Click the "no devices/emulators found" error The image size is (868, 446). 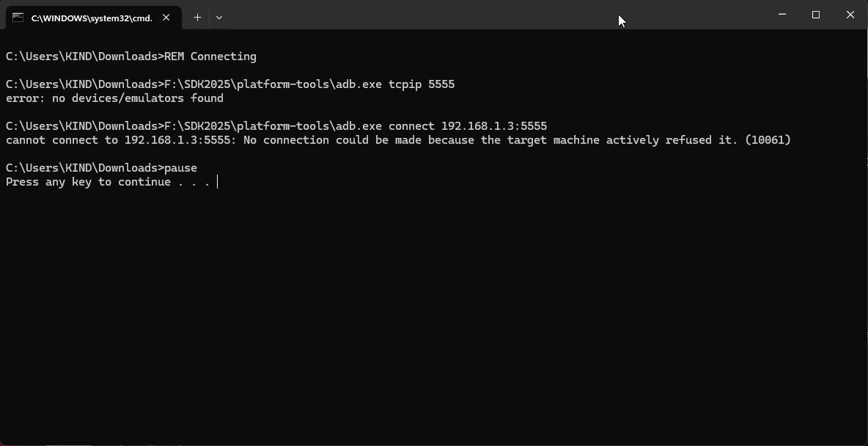[138, 98]
